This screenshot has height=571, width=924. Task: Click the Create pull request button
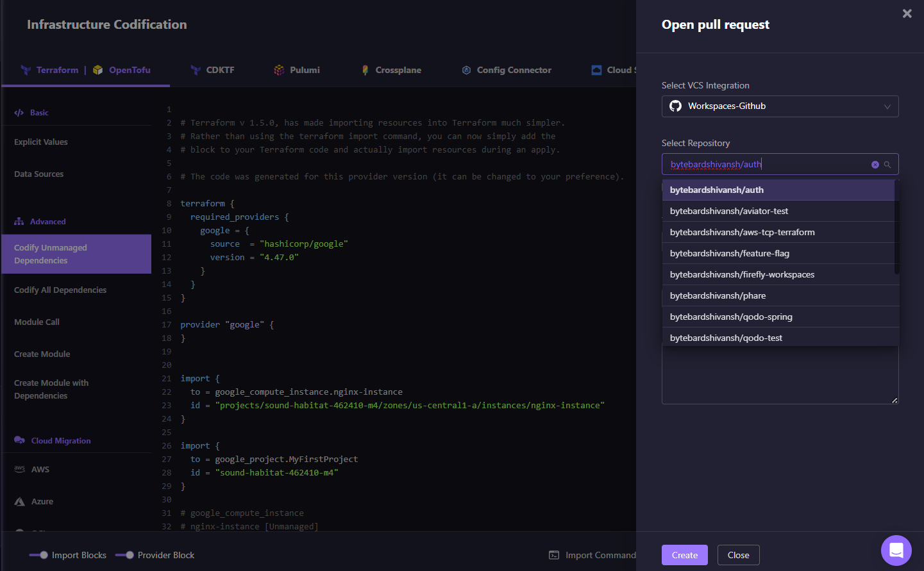point(685,555)
